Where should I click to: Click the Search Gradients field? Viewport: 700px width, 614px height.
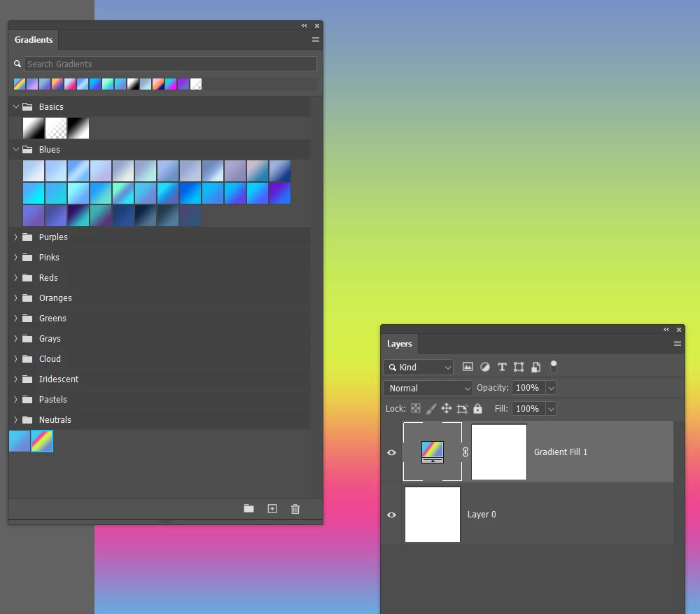(171, 64)
